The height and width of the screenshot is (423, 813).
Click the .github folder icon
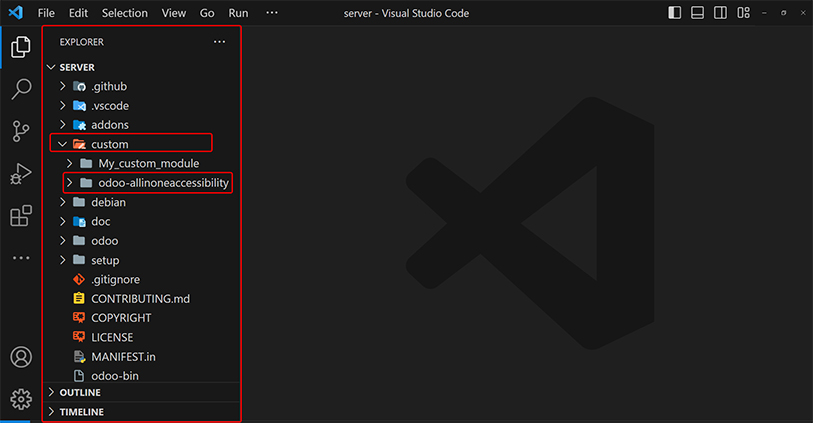click(x=79, y=87)
